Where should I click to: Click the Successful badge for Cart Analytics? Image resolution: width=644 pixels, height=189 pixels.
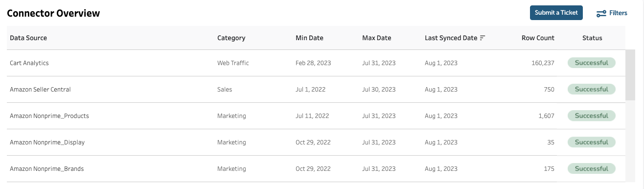[592, 63]
